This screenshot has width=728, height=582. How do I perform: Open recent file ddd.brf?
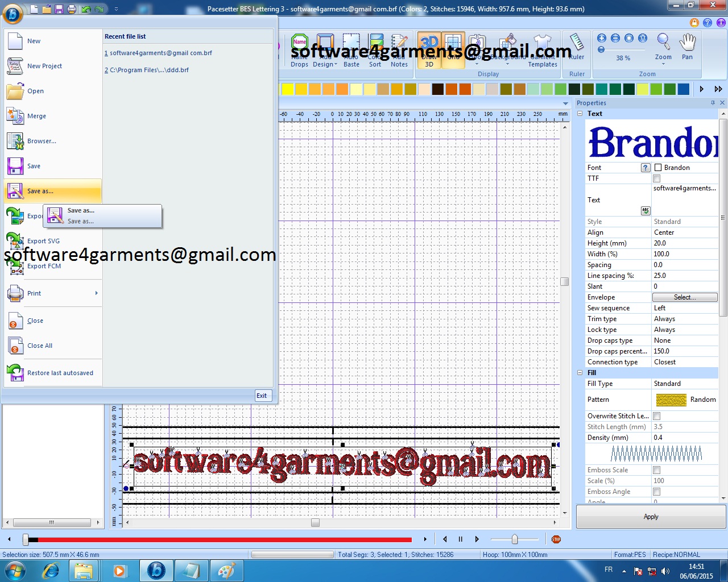[x=147, y=70]
